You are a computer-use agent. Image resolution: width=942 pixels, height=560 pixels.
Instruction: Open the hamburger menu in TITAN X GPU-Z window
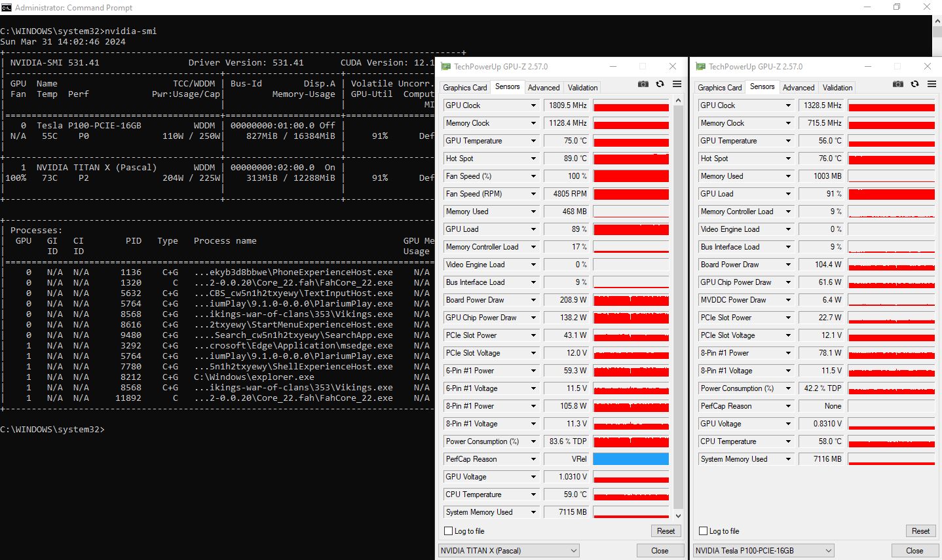(x=677, y=84)
